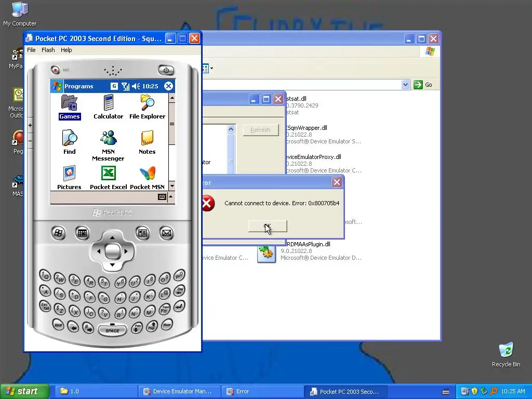This screenshot has width=532, height=399.
Task: Click the red REC record button
Action: click(x=55, y=70)
